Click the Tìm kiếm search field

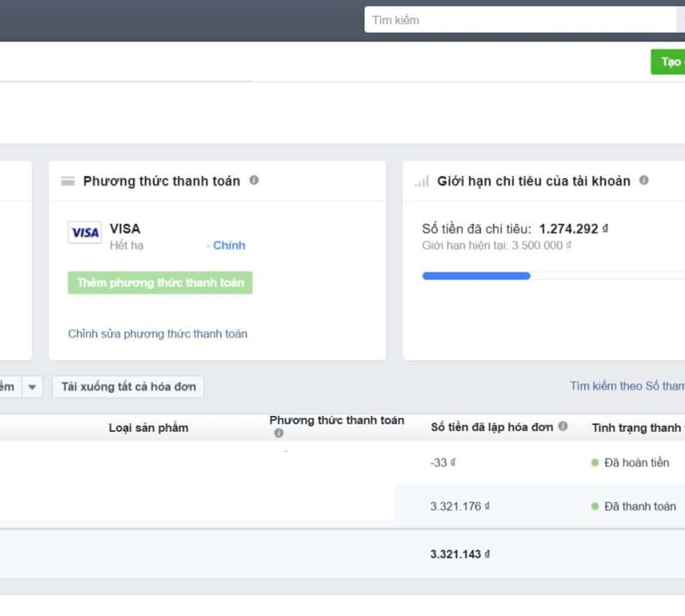tap(519, 20)
